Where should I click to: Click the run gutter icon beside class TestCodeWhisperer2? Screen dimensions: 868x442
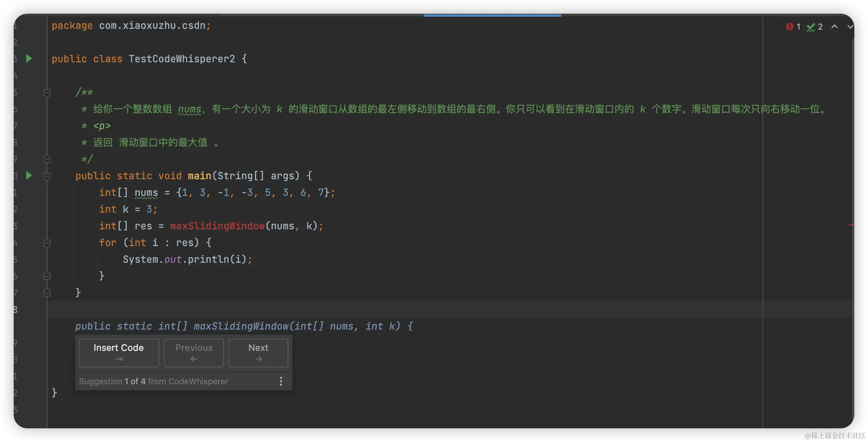[29, 58]
